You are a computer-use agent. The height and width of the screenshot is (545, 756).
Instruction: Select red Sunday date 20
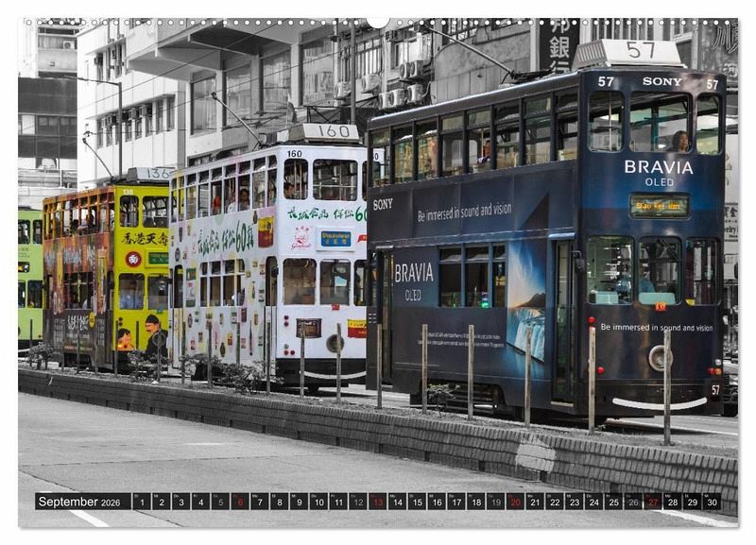coord(515,502)
